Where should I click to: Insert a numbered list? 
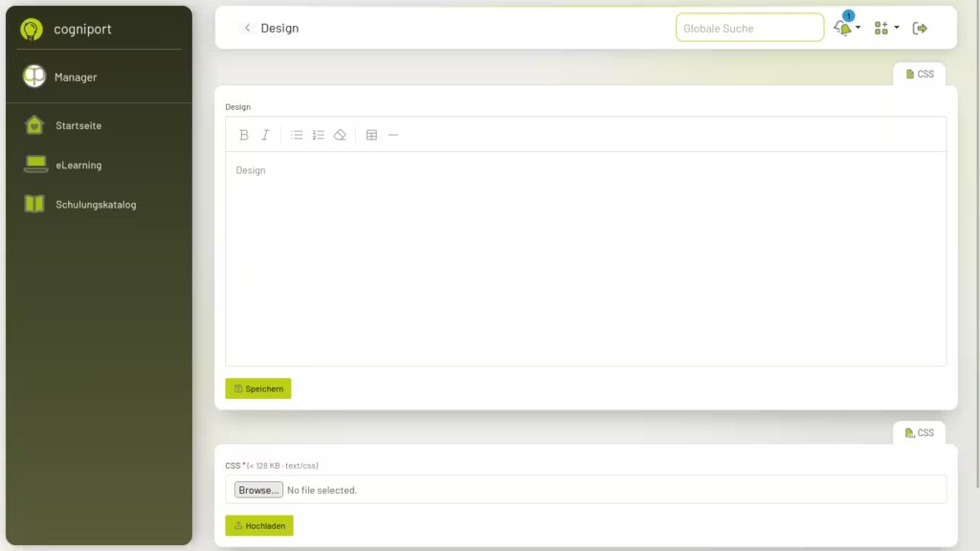(318, 135)
